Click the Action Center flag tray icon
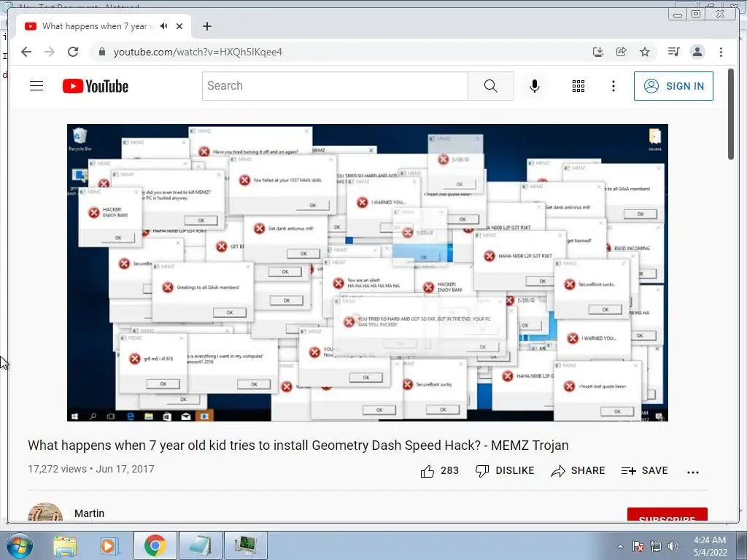747x560 pixels. (638, 546)
